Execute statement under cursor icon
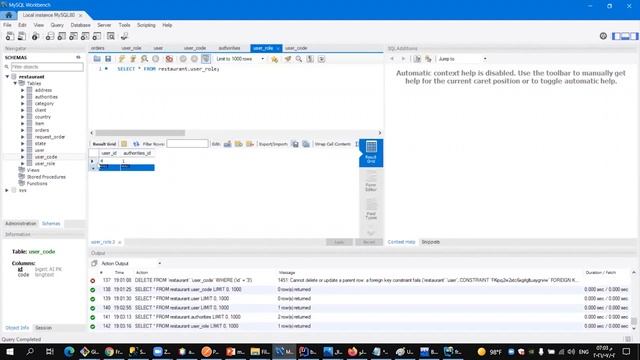This screenshot has height=360, width=640. pyautogui.click(x=133, y=59)
